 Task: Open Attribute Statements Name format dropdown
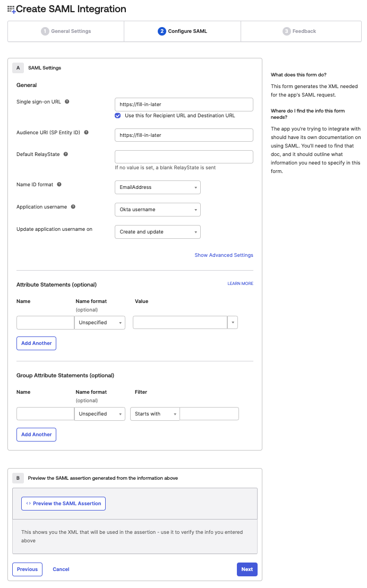coord(100,323)
